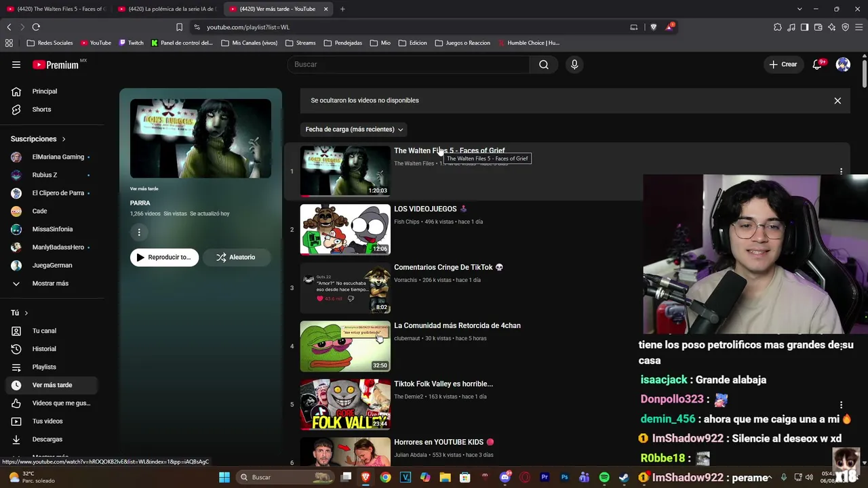
Task: Click Reproducir todo button
Action: click(165, 258)
